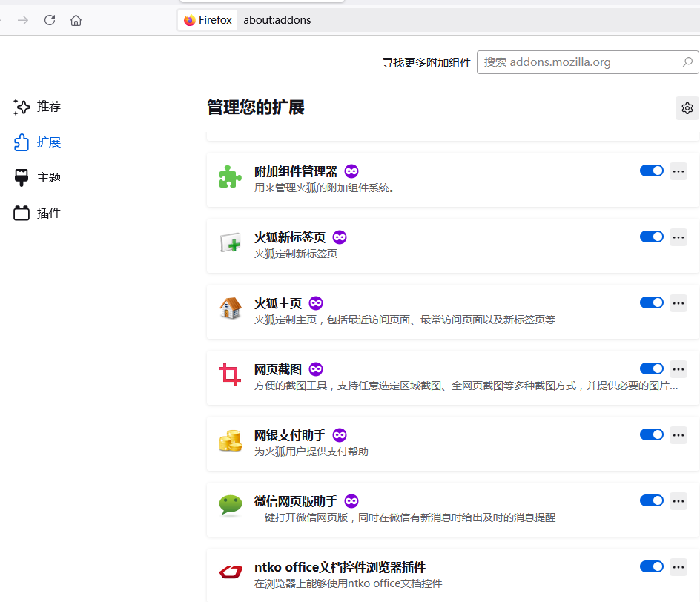Screen dimensions: 700x602
Task: Open more options for ntko office extension
Action: click(x=678, y=566)
